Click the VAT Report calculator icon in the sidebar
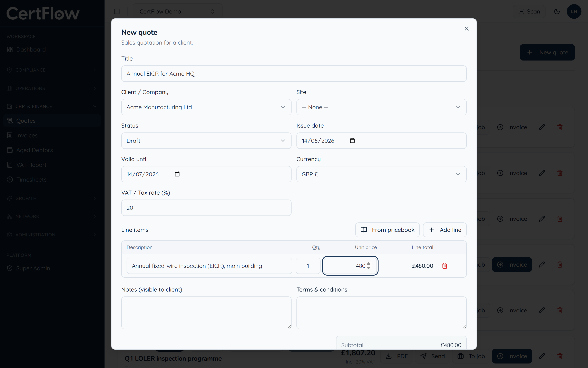The width and height of the screenshot is (588, 368). coord(10,165)
